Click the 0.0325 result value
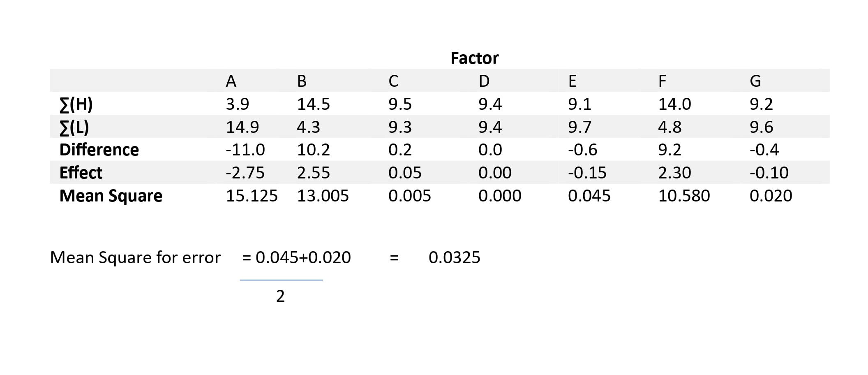The width and height of the screenshot is (868, 375). [454, 258]
